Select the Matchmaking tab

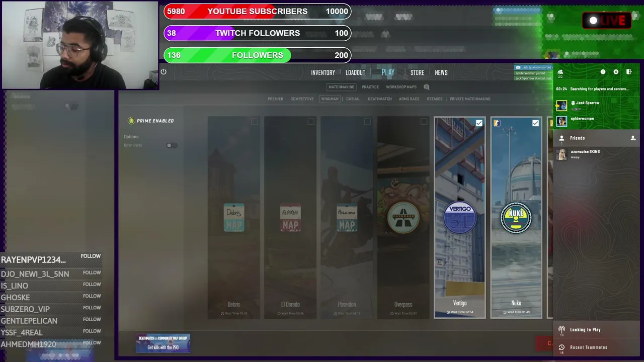click(x=342, y=87)
